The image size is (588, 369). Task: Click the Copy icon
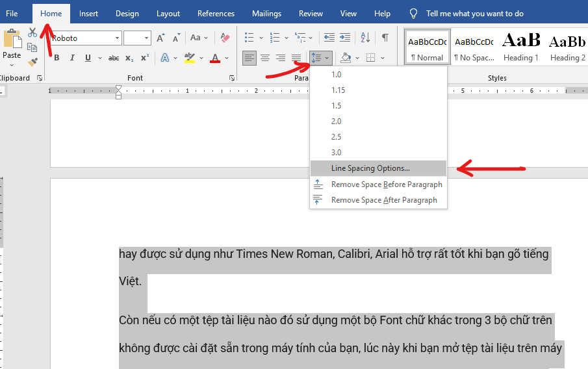32,47
